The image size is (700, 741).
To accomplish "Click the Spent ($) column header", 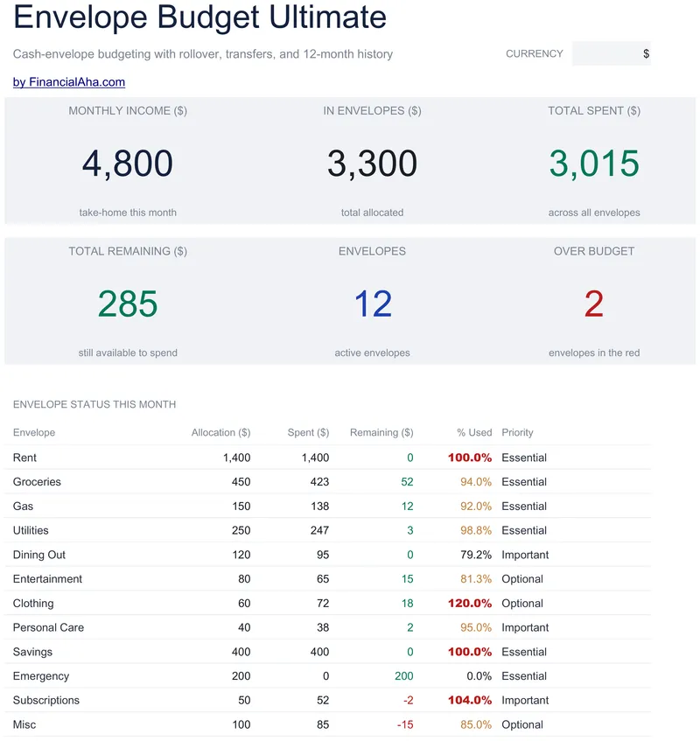I will tap(308, 432).
